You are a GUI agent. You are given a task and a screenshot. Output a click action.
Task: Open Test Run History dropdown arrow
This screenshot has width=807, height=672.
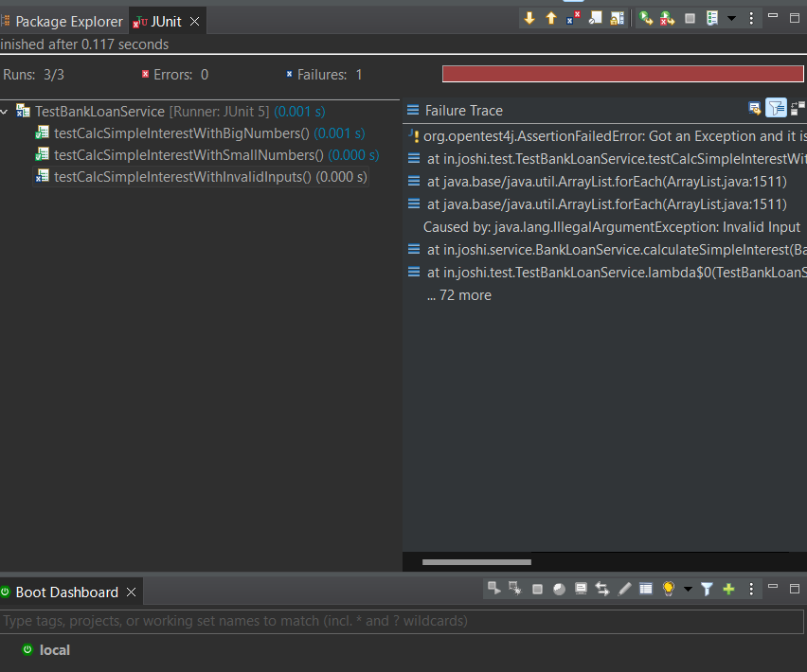pyautogui.click(x=731, y=19)
